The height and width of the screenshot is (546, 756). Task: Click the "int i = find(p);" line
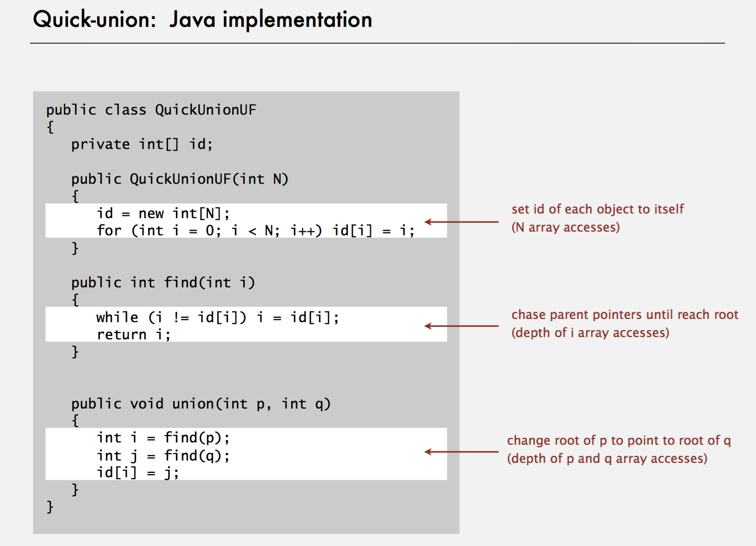pyautogui.click(x=163, y=438)
